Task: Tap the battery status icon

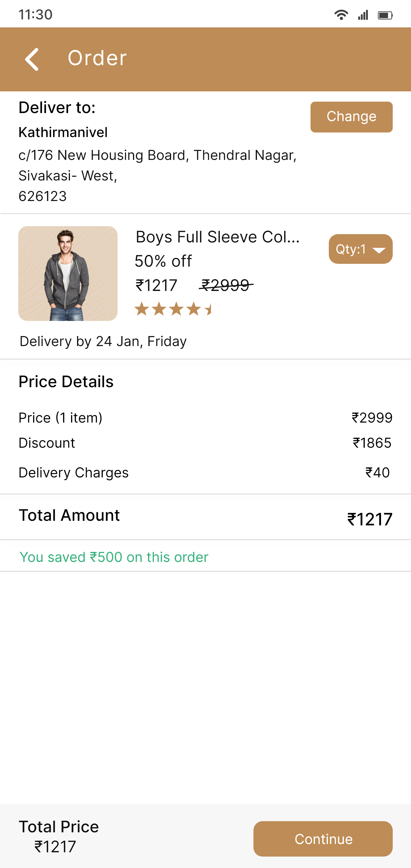Action: tap(385, 15)
